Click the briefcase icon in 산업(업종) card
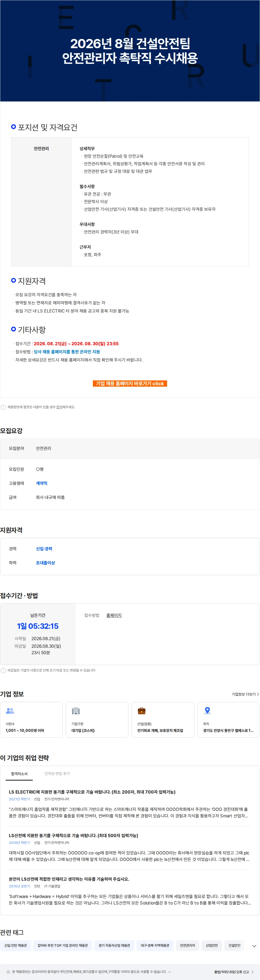This screenshot has height=980, width=260. (142, 711)
